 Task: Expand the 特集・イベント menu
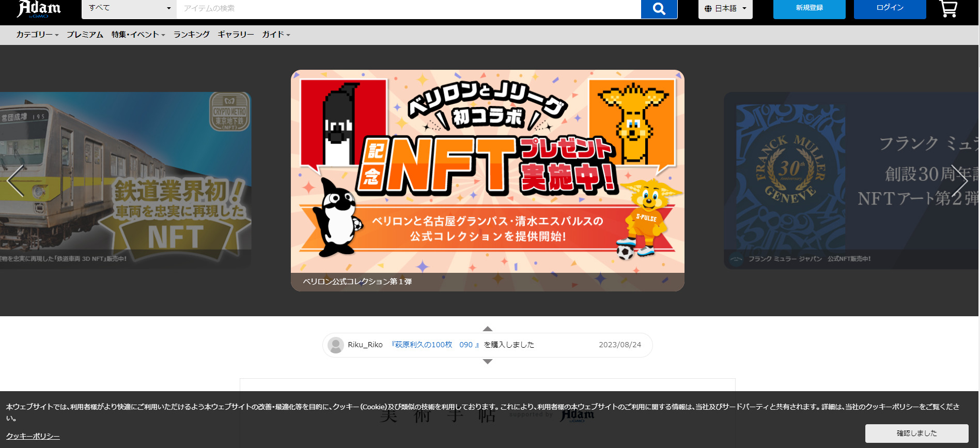[x=138, y=35]
